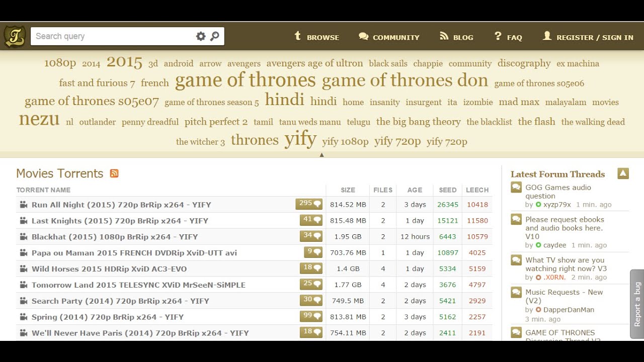Screen dimensions: 644x362
Task: Click the 'avengers age of ultron' tag
Action: point(314,63)
